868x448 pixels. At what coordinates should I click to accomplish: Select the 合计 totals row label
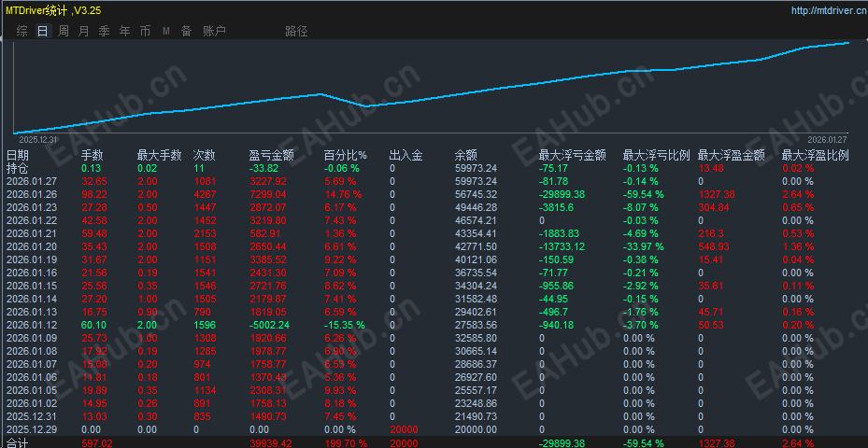[18, 443]
